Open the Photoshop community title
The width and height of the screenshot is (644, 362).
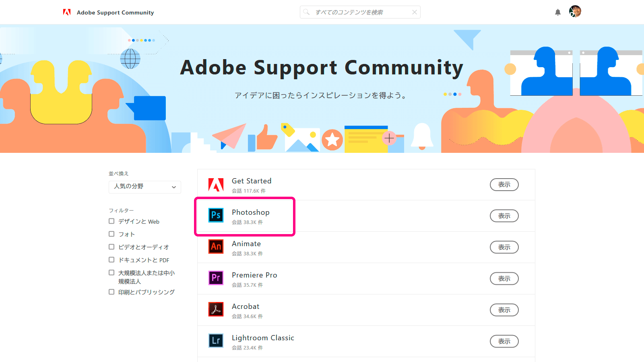pos(251,212)
